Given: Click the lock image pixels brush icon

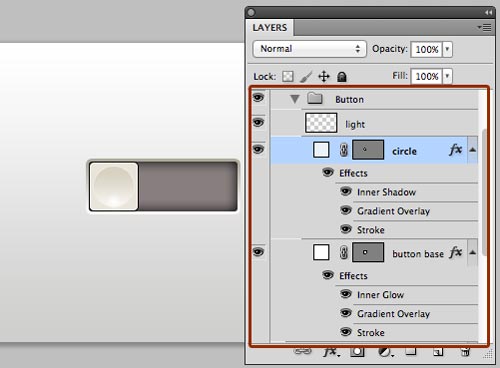Looking at the screenshot, I should point(306,77).
